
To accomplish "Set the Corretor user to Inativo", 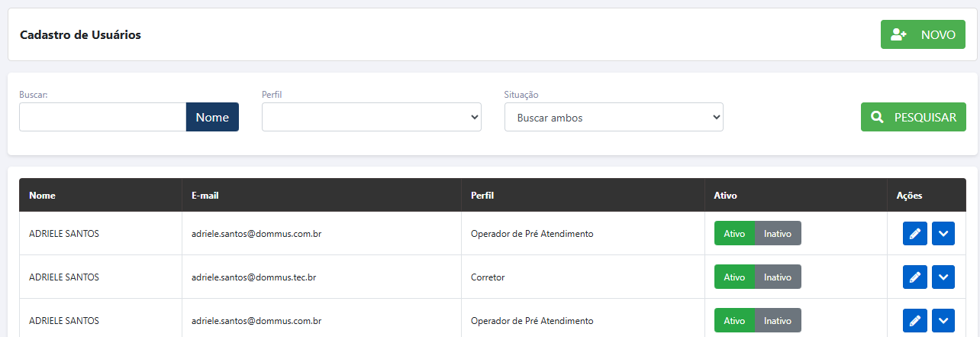I will click(x=778, y=277).
